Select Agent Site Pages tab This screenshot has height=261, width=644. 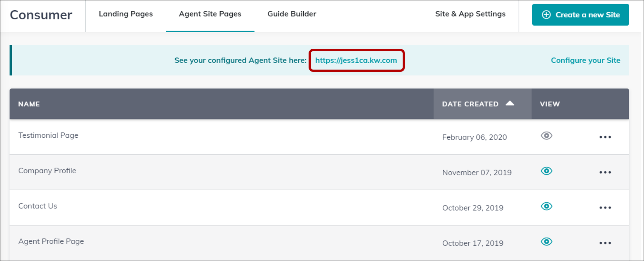210,14
